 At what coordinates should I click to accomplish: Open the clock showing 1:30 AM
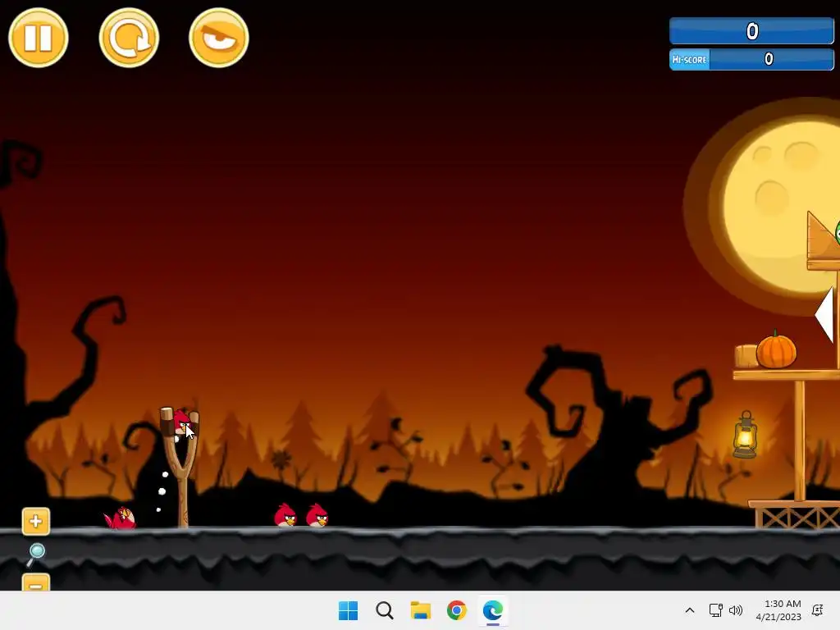[x=778, y=610]
